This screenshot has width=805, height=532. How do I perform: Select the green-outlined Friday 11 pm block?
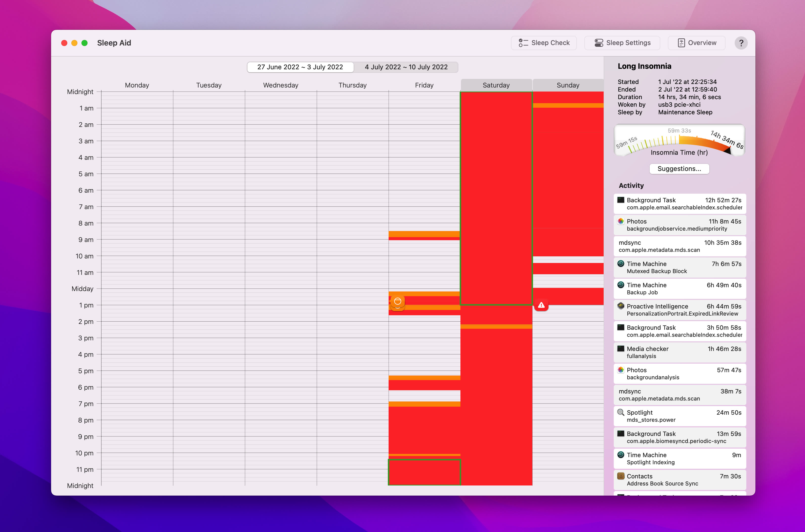coord(424,472)
